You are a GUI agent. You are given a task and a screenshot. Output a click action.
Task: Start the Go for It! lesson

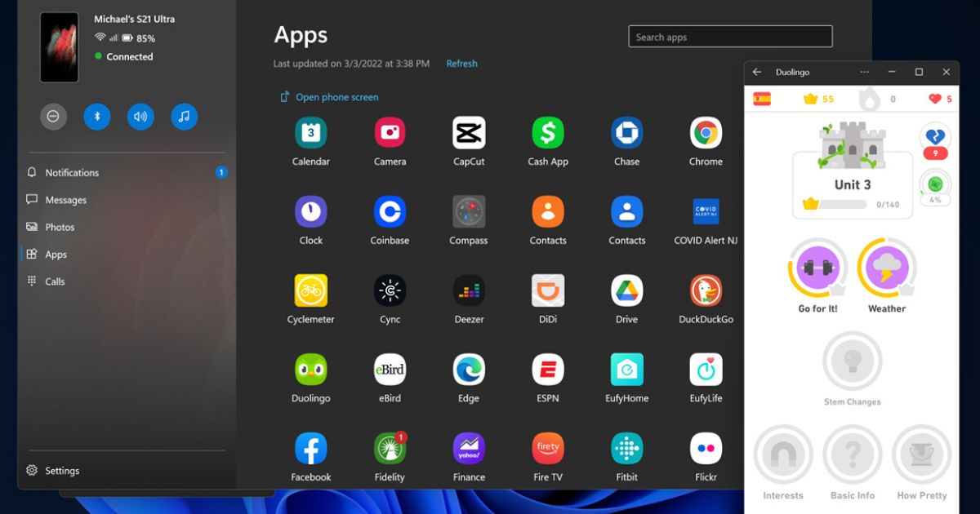coord(817,268)
